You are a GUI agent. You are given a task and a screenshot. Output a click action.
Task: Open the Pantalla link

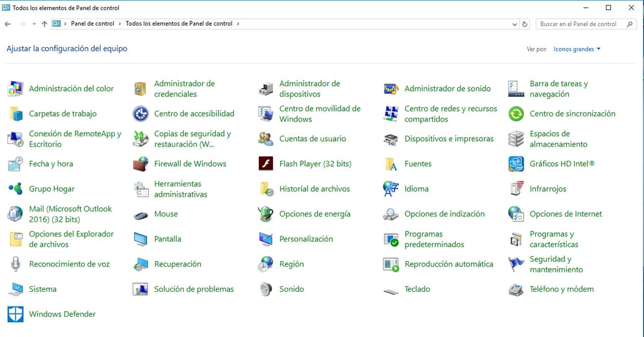click(168, 239)
